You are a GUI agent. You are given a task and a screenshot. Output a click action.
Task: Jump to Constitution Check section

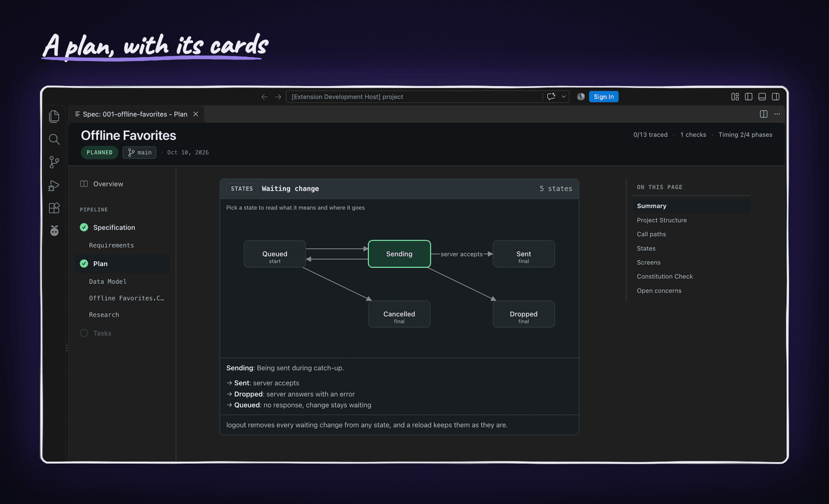point(665,277)
